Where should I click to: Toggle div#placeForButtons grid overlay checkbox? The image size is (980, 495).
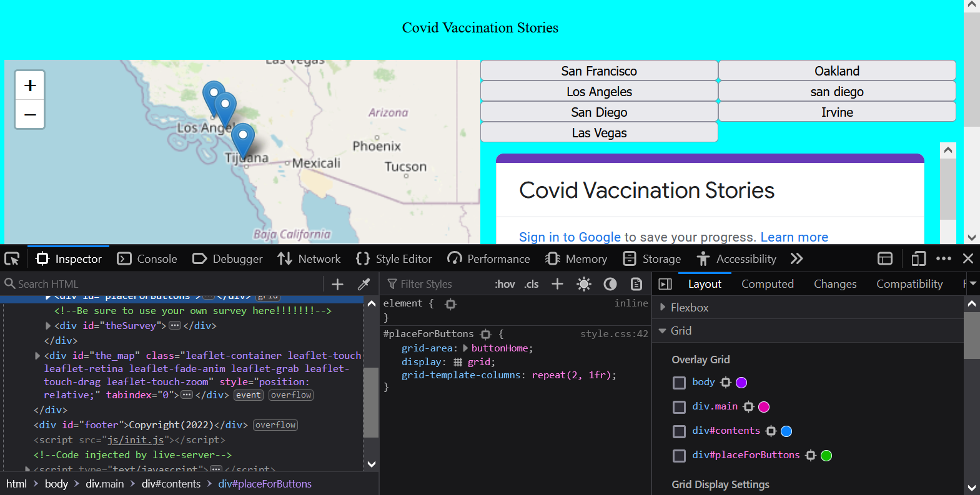(679, 456)
